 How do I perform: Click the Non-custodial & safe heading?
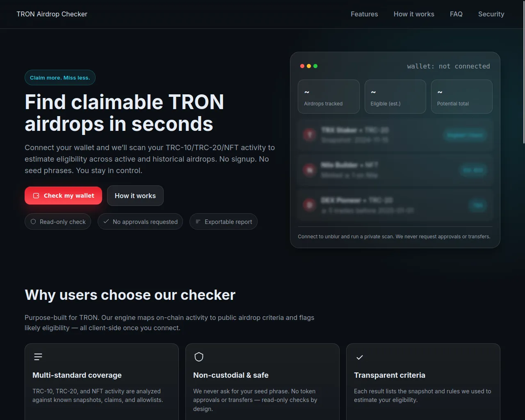231,375
